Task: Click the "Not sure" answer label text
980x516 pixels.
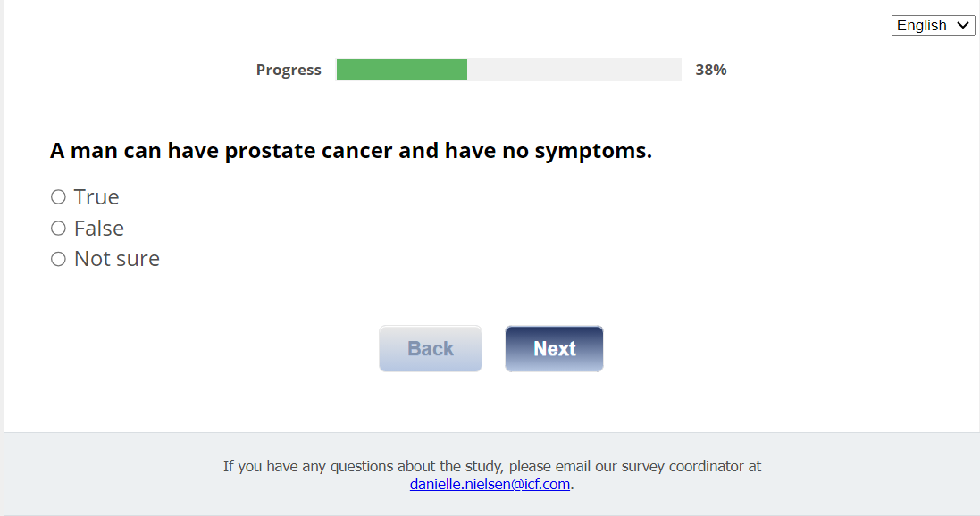Action: [117, 259]
